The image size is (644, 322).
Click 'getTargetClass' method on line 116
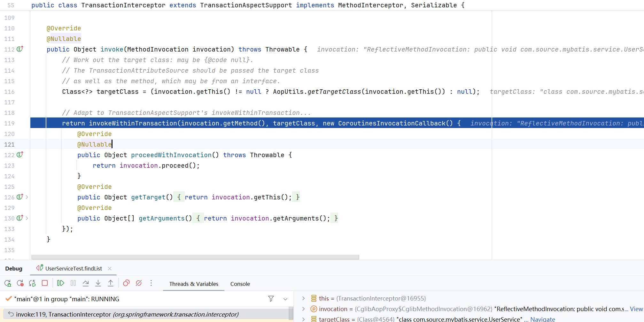coord(334,92)
